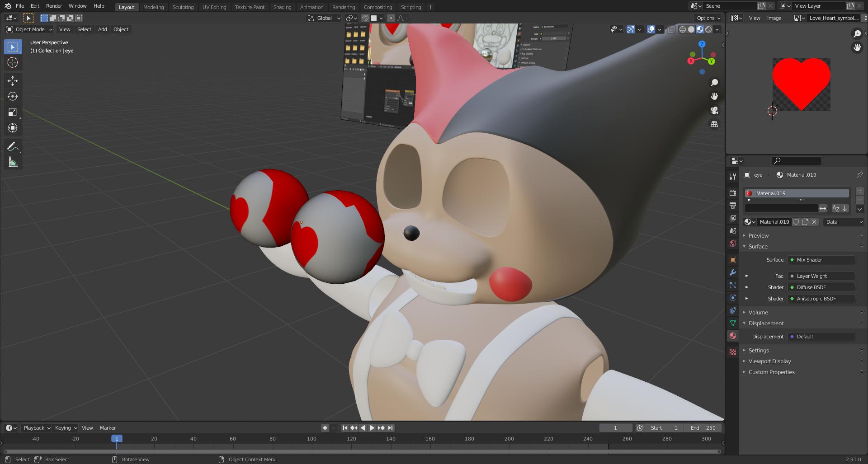
Task: Select the Annotate tool
Action: [x=13, y=146]
